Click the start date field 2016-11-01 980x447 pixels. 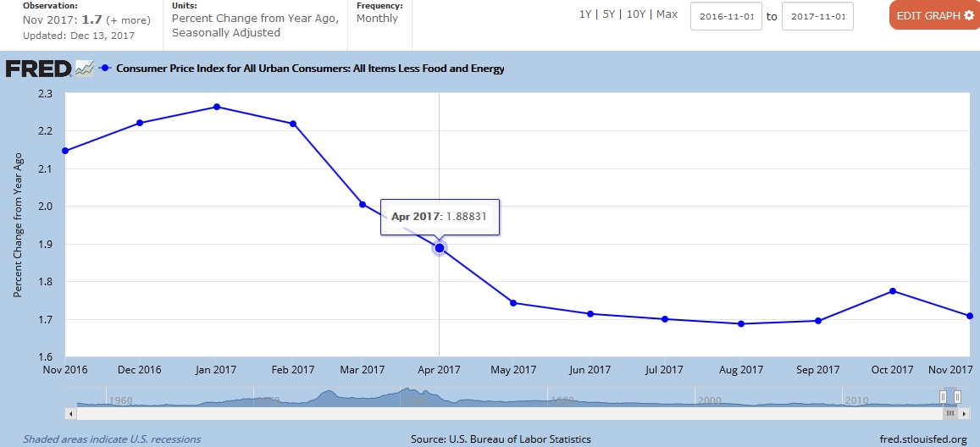[726, 16]
